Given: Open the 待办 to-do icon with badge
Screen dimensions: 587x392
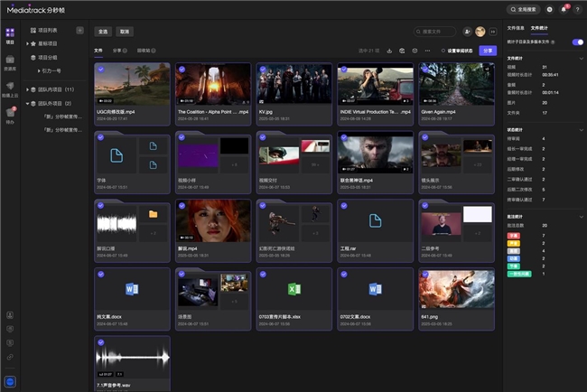Looking at the screenshot, I should click(x=10, y=115).
